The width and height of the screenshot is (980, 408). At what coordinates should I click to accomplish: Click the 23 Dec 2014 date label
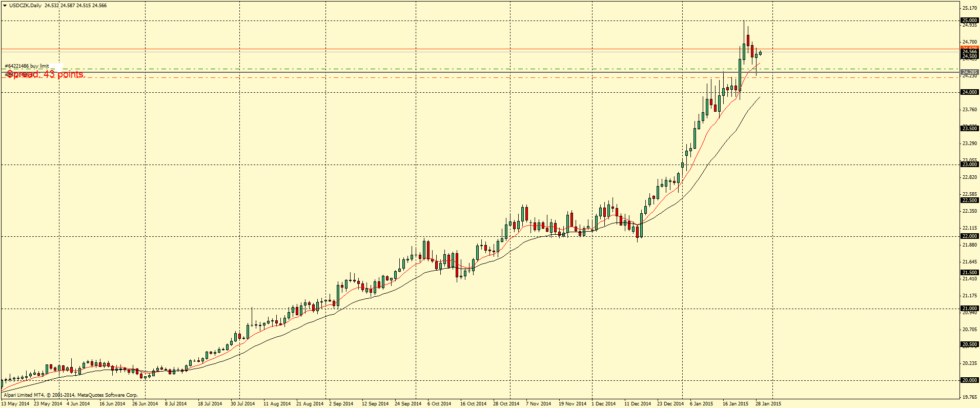[670, 404]
